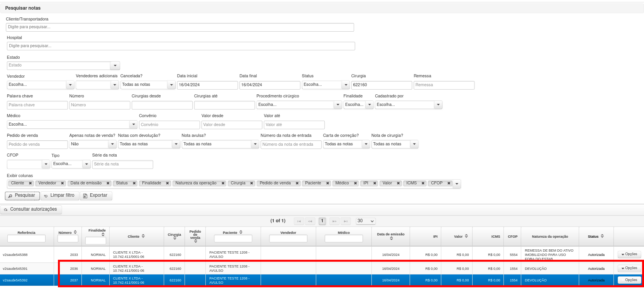Remove the Finalidade column tag
This screenshot has width=644, height=288.
click(168, 183)
